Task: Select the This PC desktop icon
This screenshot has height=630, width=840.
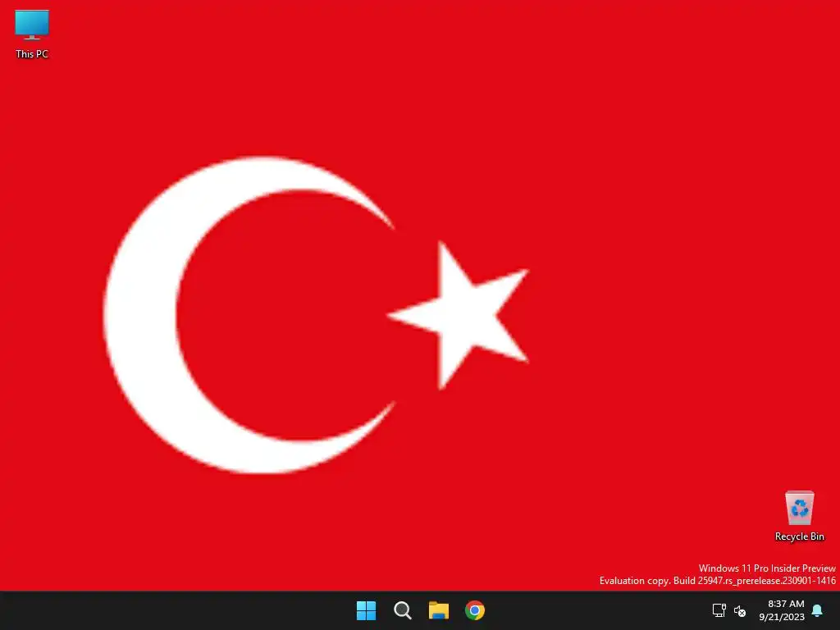Action: click(x=32, y=34)
